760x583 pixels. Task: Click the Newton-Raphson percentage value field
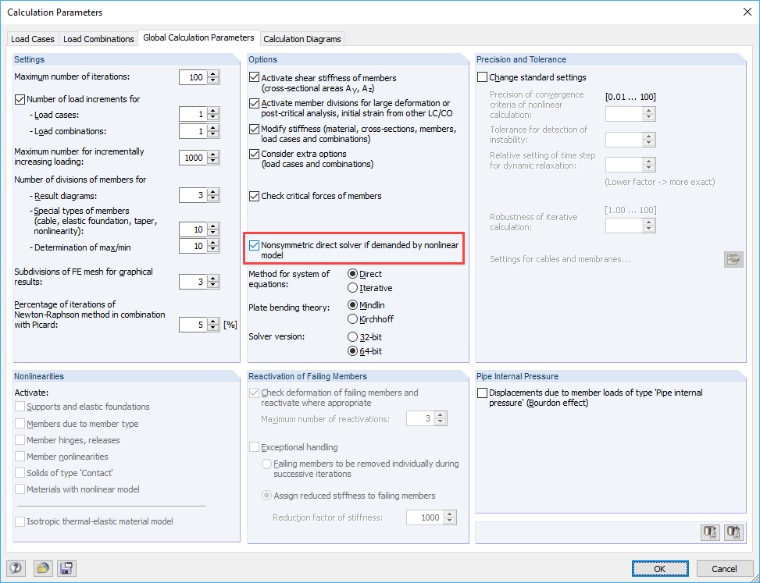pyautogui.click(x=193, y=325)
